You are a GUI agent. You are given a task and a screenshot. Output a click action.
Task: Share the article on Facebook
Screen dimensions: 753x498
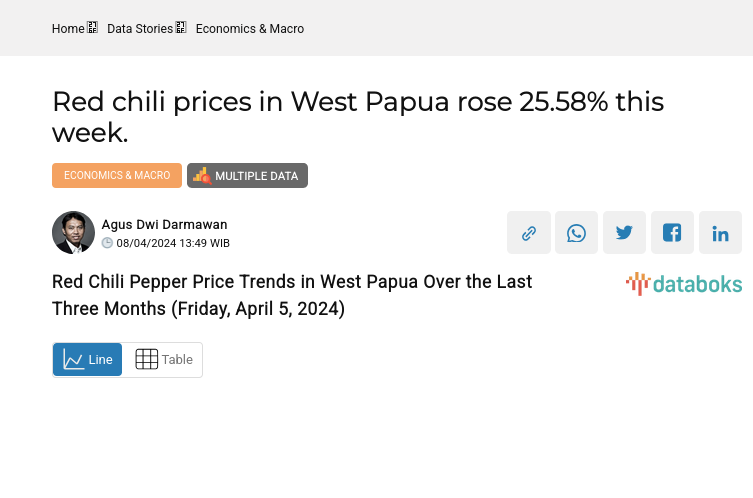tap(672, 233)
